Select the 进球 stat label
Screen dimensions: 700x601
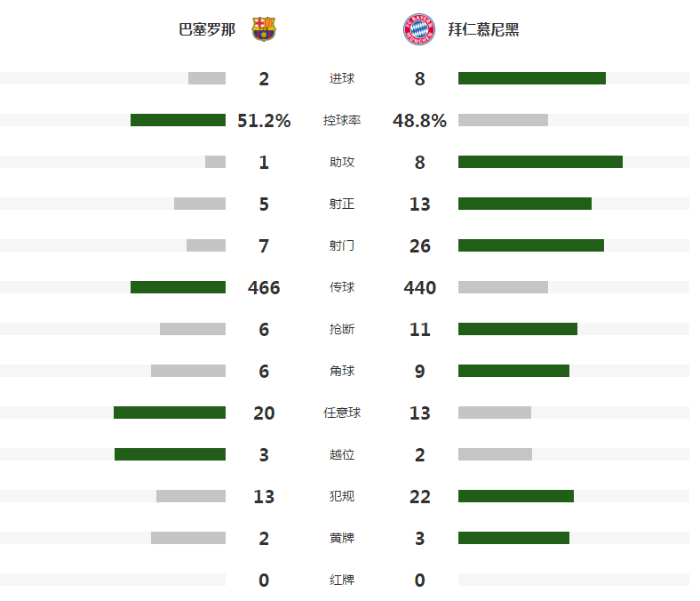pos(342,79)
